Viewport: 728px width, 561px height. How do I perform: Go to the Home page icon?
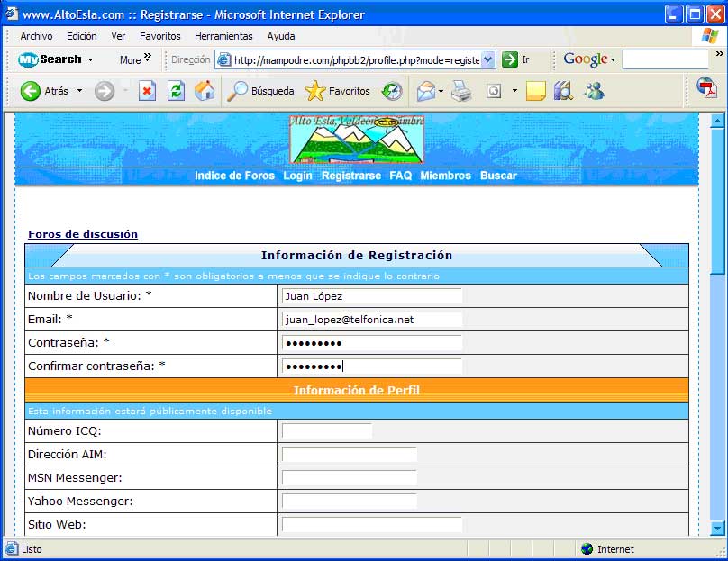coord(205,91)
